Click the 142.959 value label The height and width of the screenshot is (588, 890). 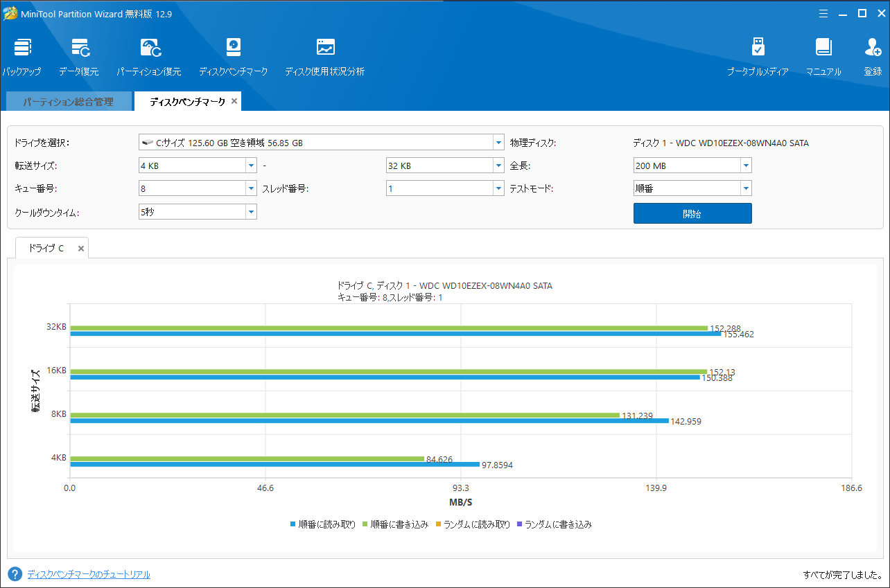pos(686,421)
